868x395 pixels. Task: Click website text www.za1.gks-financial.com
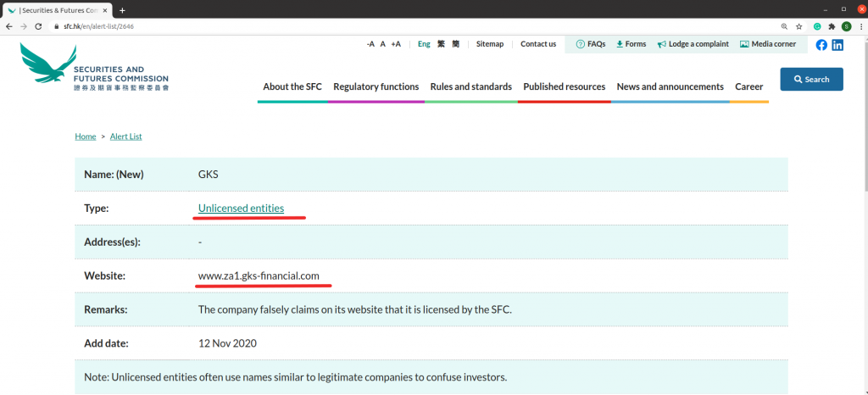click(x=259, y=275)
